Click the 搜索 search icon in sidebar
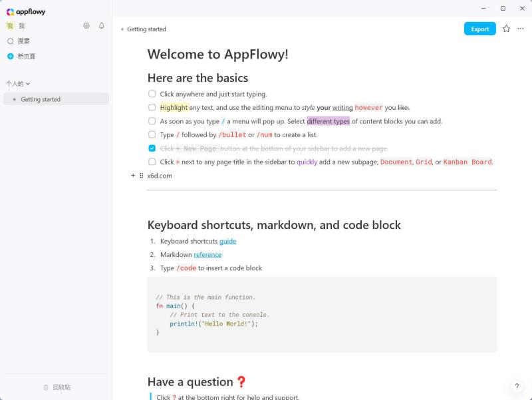The height and width of the screenshot is (400, 532). (12, 41)
